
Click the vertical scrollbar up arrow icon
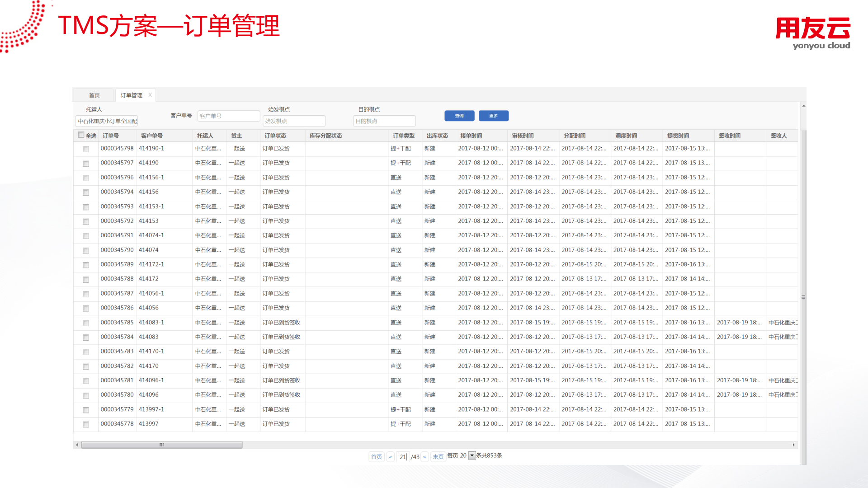click(x=804, y=107)
